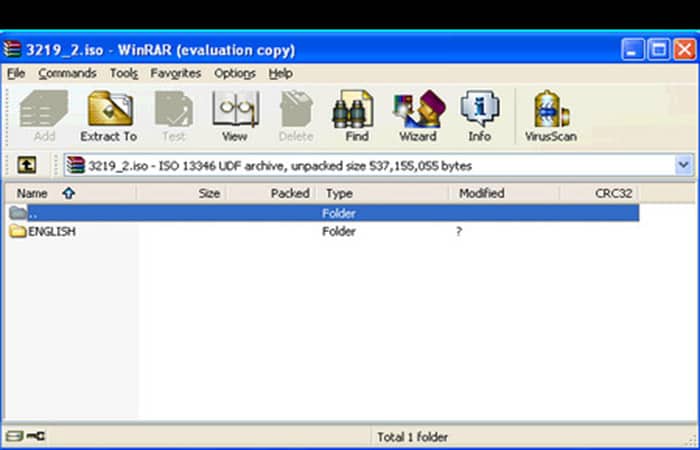
Task: Minimize the WinRAR window
Action: pyautogui.click(x=633, y=50)
